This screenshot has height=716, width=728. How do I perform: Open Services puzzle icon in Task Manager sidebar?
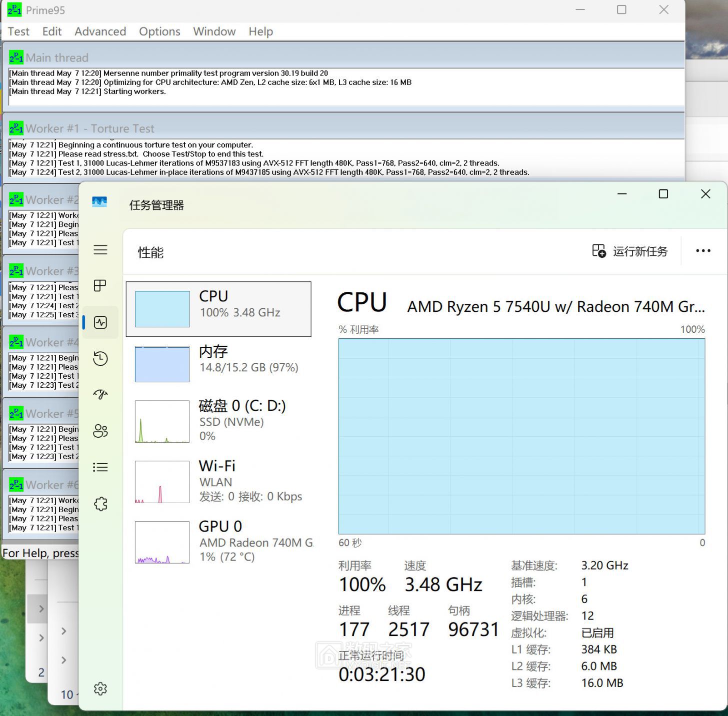point(100,504)
